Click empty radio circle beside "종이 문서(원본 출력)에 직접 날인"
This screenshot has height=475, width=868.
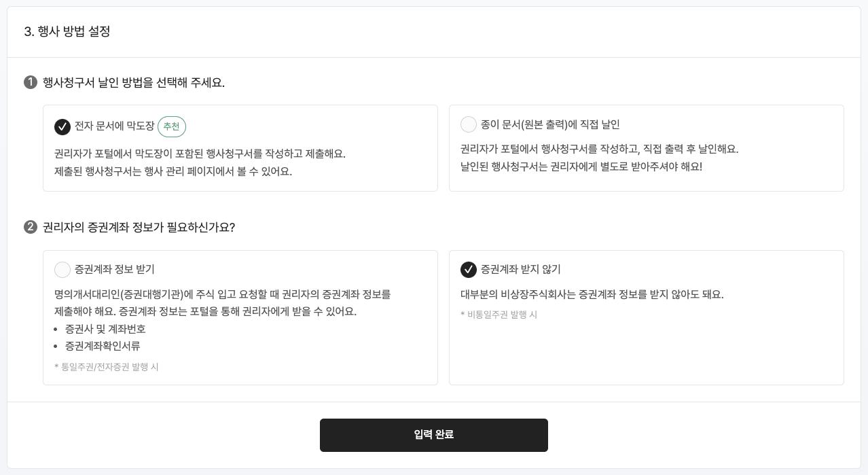[x=469, y=124]
